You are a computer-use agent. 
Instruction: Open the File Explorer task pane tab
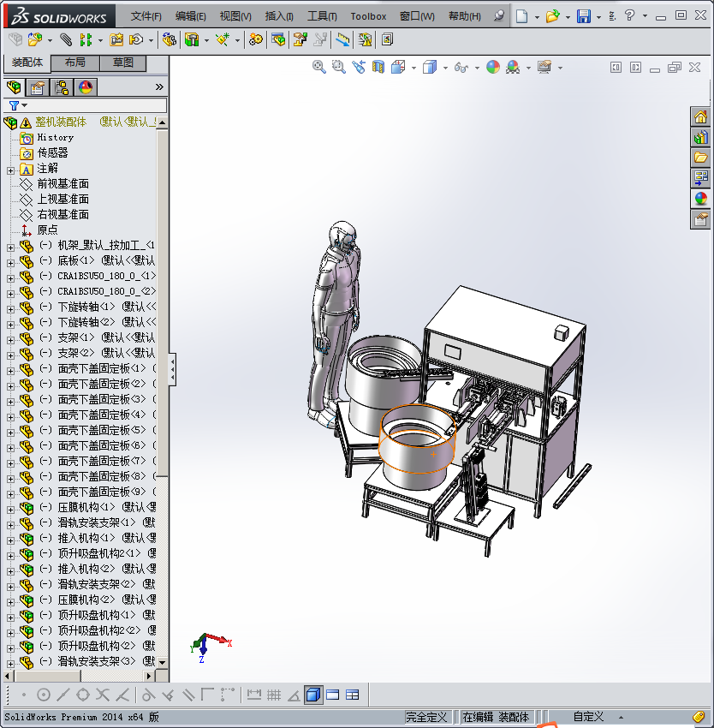701,158
